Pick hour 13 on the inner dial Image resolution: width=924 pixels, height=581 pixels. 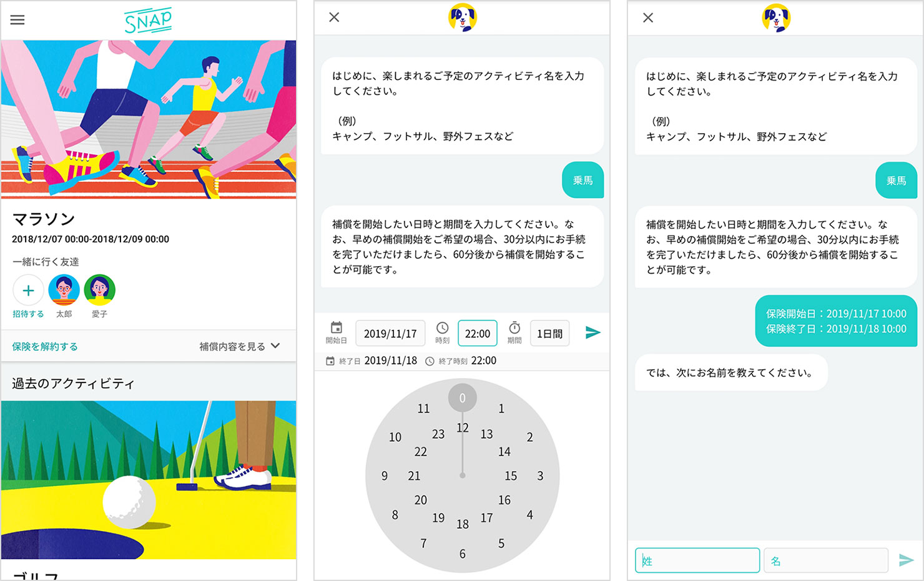tap(486, 434)
